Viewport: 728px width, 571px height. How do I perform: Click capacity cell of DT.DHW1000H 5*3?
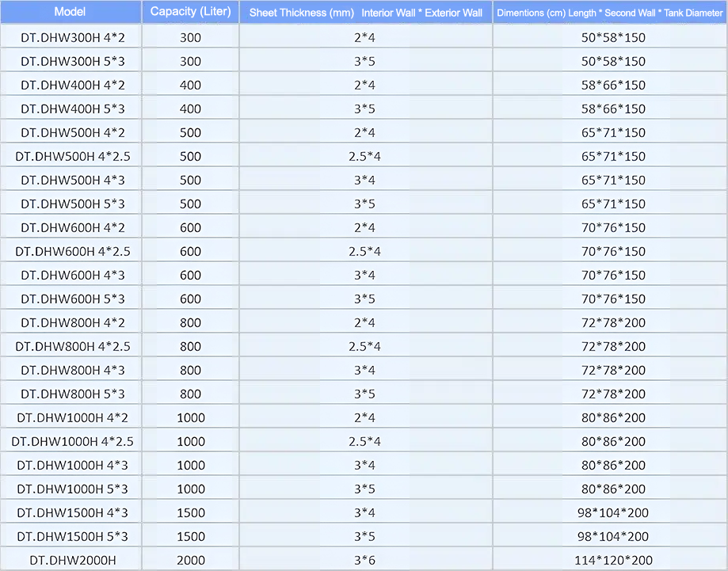click(191, 489)
